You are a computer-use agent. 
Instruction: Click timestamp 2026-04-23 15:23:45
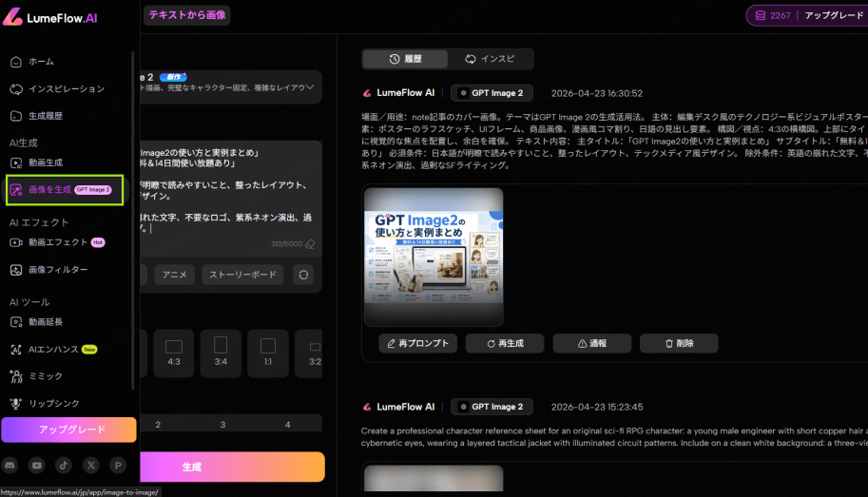coord(597,407)
